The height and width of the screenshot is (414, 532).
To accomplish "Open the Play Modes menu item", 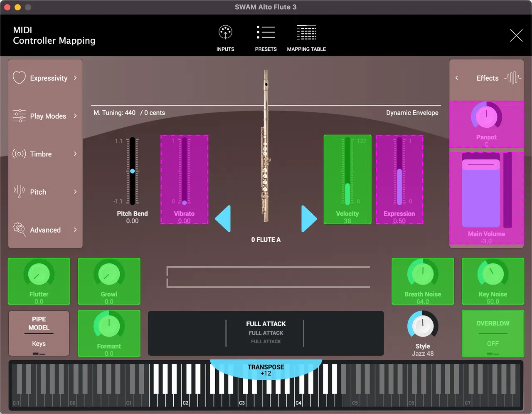I will tap(45, 116).
